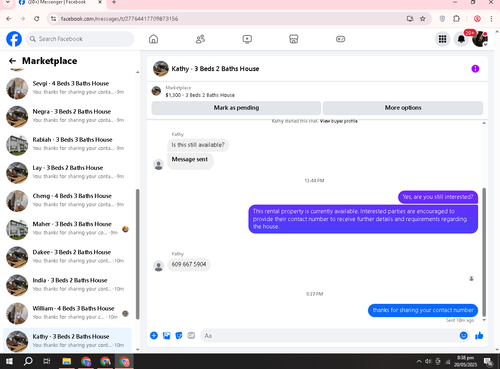
Task: Open the Facebook menu grid icon
Action: [442, 39]
